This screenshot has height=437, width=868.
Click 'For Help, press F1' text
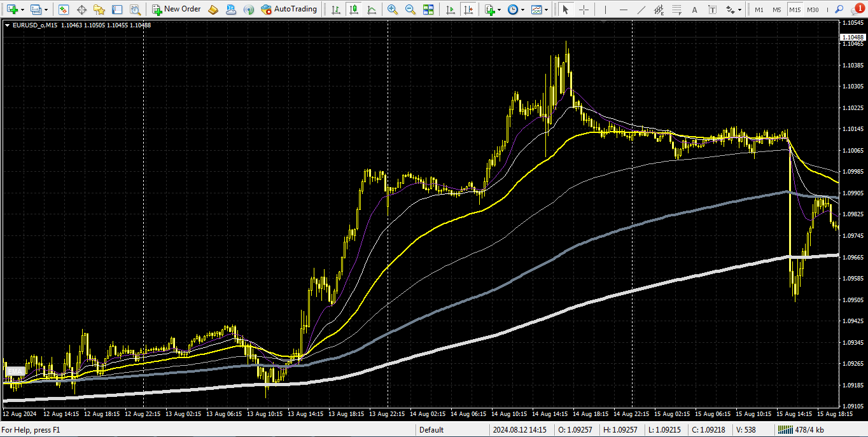[31, 430]
